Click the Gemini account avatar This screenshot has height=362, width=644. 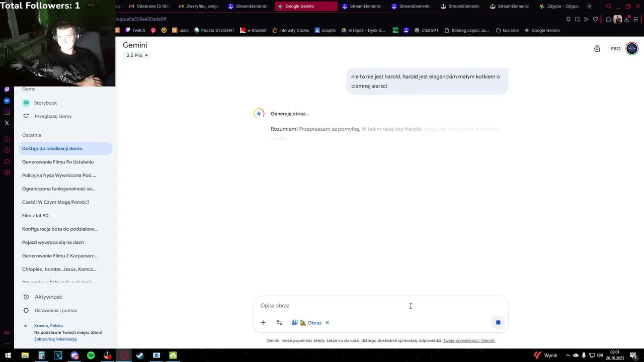pyautogui.click(x=632, y=48)
